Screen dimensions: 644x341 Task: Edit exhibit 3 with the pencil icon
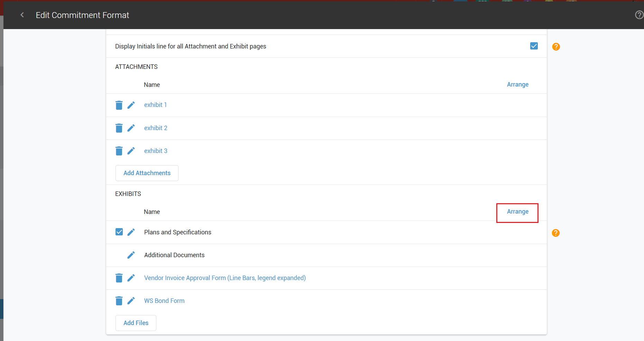[x=131, y=151]
